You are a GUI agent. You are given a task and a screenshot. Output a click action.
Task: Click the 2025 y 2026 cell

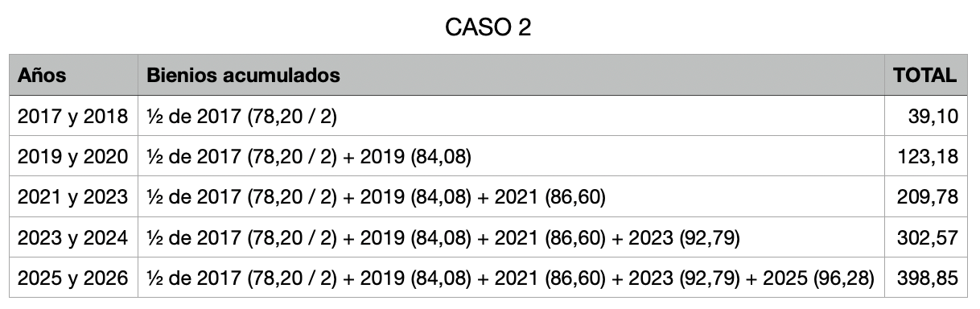(x=72, y=278)
